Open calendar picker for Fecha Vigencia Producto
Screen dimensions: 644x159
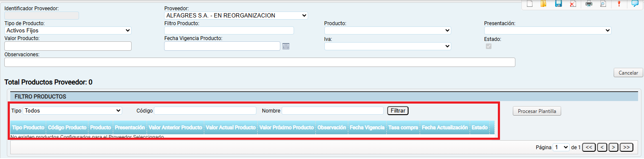tap(286, 46)
